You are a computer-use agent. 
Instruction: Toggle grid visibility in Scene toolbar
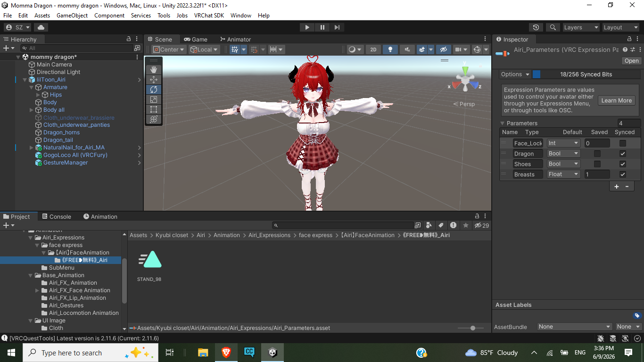(x=234, y=49)
